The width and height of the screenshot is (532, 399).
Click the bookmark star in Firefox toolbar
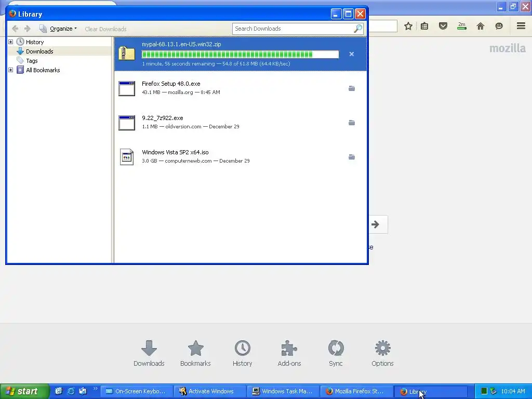(x=408, y=26)
